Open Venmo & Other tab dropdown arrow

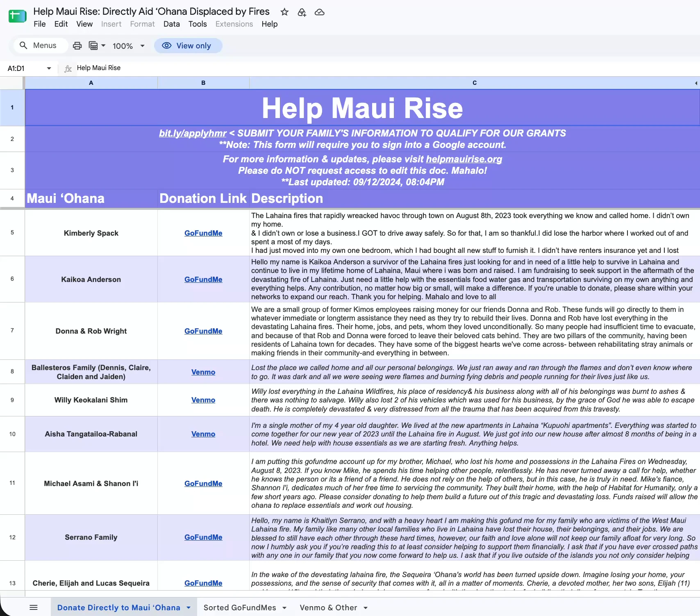pyautogui.click(x=366, y=608)
